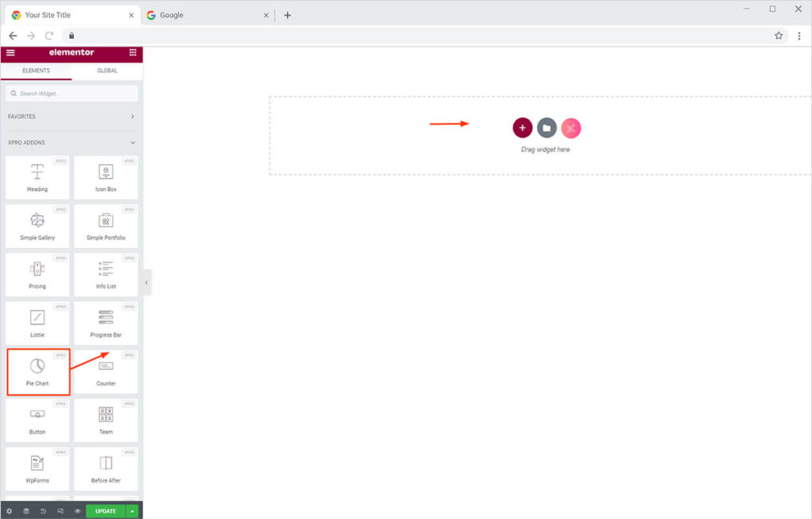
Task: Click the folder Add Template button
Action: click(546, 128)
